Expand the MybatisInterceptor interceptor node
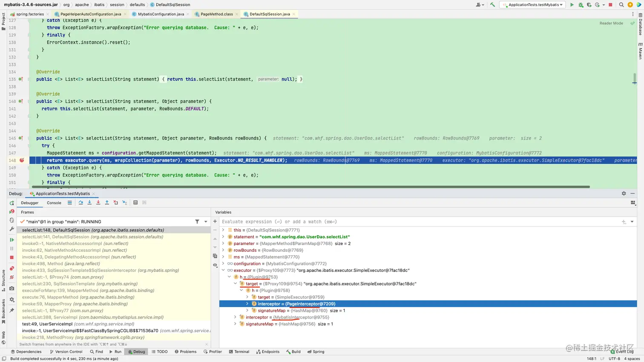The height and width of the screenshot is (362, 644). pos(235,317)
